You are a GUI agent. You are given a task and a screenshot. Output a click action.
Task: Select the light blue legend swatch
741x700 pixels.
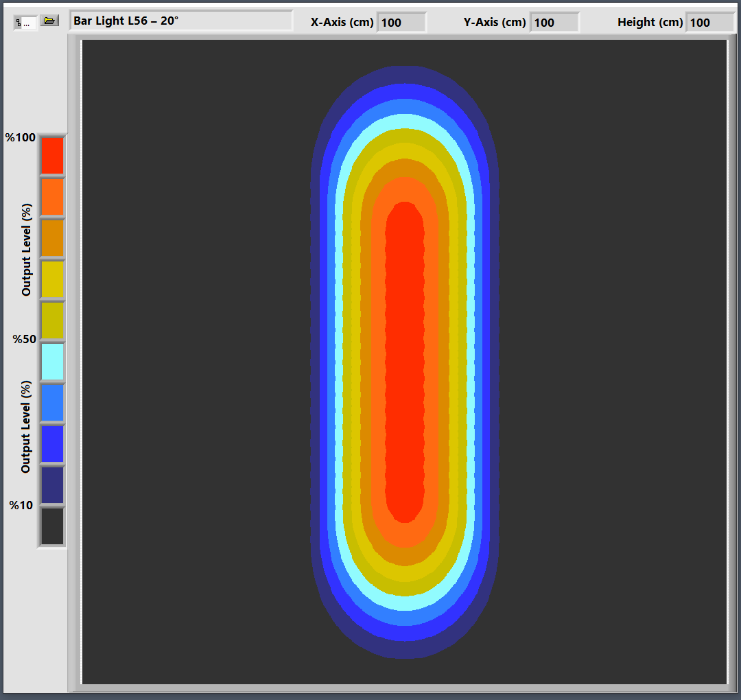(52, 403)
